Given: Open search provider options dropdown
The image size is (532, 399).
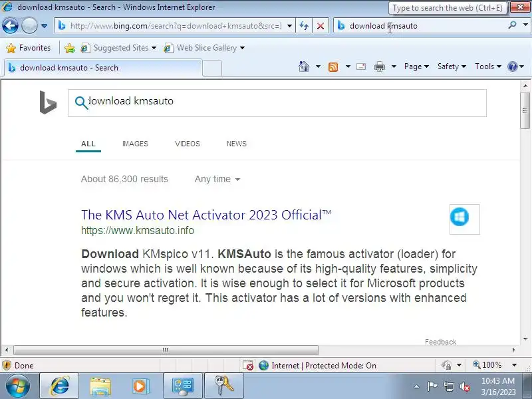Looking at the screenshot, I should 525,25.
